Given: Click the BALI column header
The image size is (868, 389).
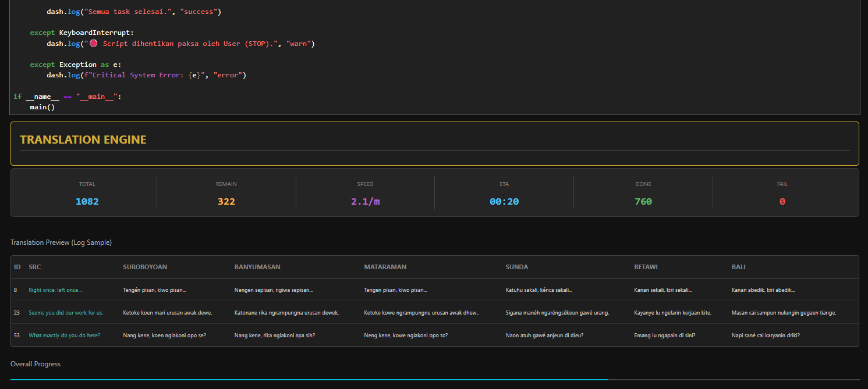Looking at the screenshot, I should click(x=738, y=267).
